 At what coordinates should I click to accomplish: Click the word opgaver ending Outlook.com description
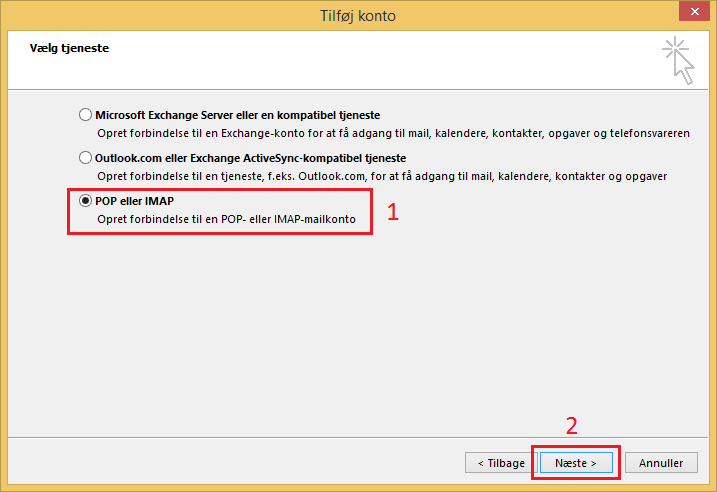[646, 176]
